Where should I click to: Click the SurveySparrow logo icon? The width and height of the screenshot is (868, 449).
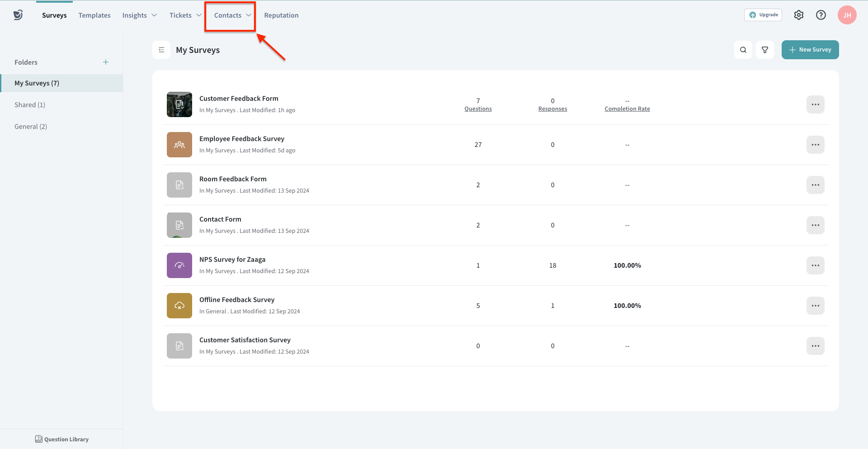[x=18, y=15]
